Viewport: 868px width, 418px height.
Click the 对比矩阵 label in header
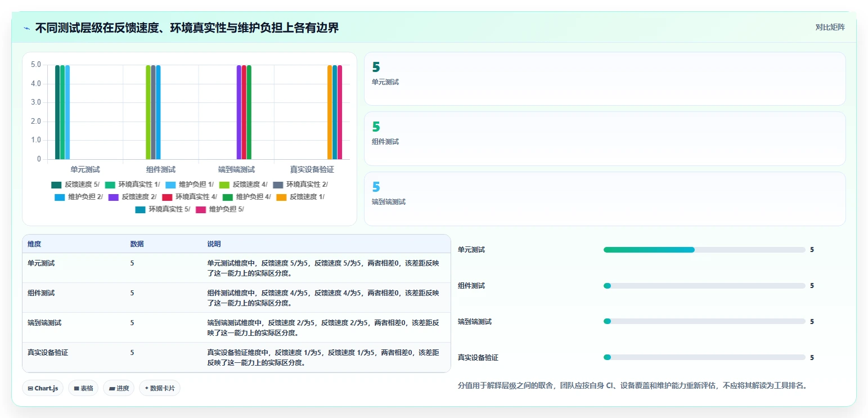(x=830, y=27)
